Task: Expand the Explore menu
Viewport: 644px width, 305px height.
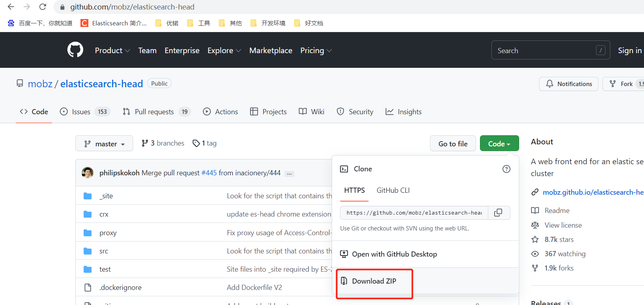Action: point(224,50)
